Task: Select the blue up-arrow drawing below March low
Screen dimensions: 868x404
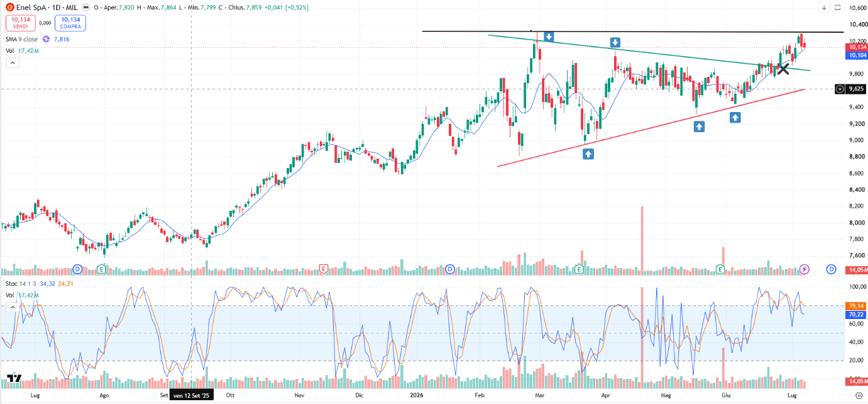Action: (x=588, y=154)
